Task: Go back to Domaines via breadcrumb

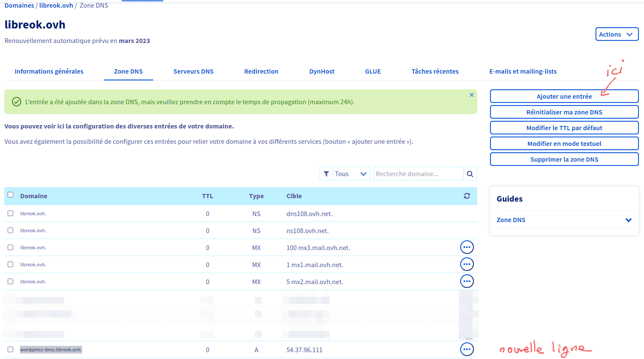Action: pos(18,5)
